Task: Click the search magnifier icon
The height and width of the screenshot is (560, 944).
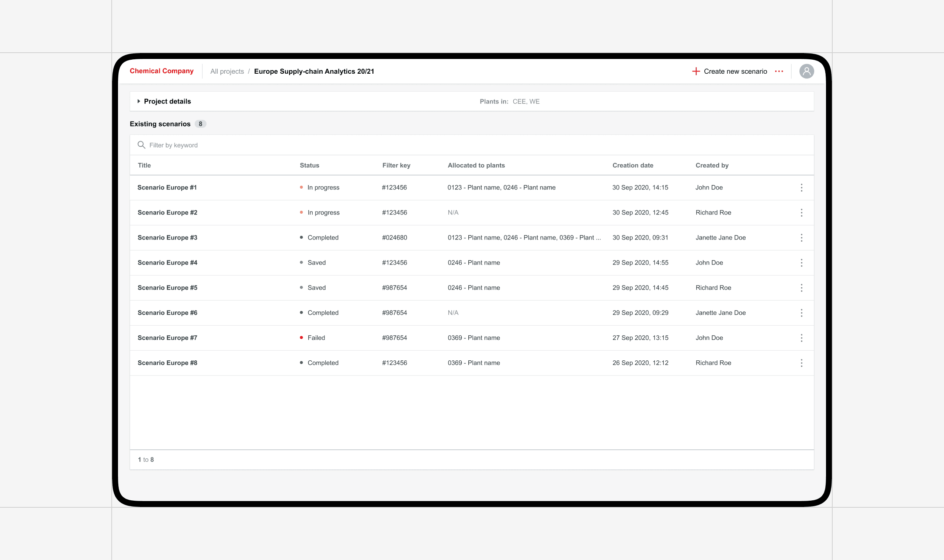Action: pos(141,145)
